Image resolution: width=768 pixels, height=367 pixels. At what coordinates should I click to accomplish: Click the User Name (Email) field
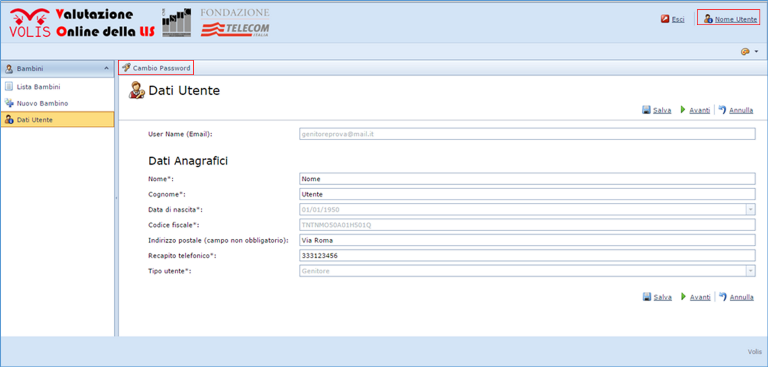coord(527,134)
